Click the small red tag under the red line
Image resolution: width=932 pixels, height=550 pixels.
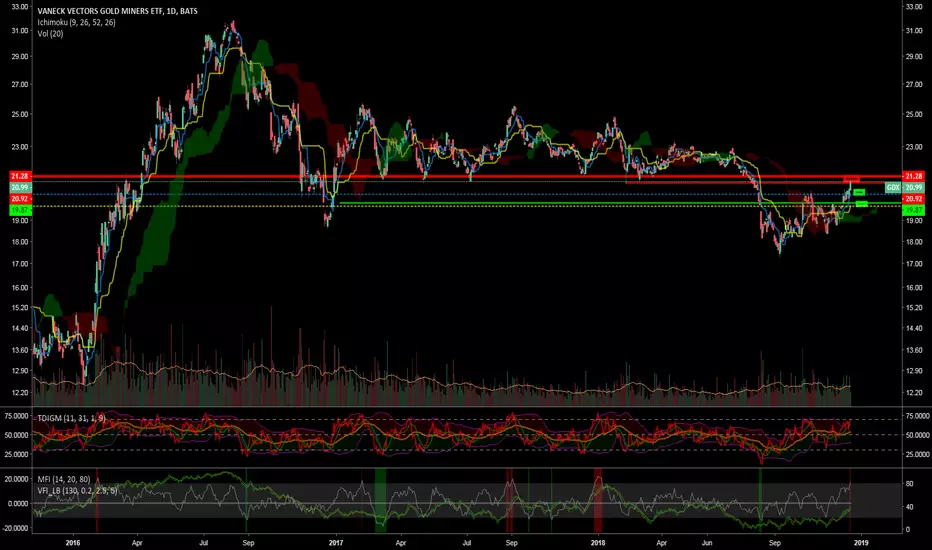pos(852,180)
